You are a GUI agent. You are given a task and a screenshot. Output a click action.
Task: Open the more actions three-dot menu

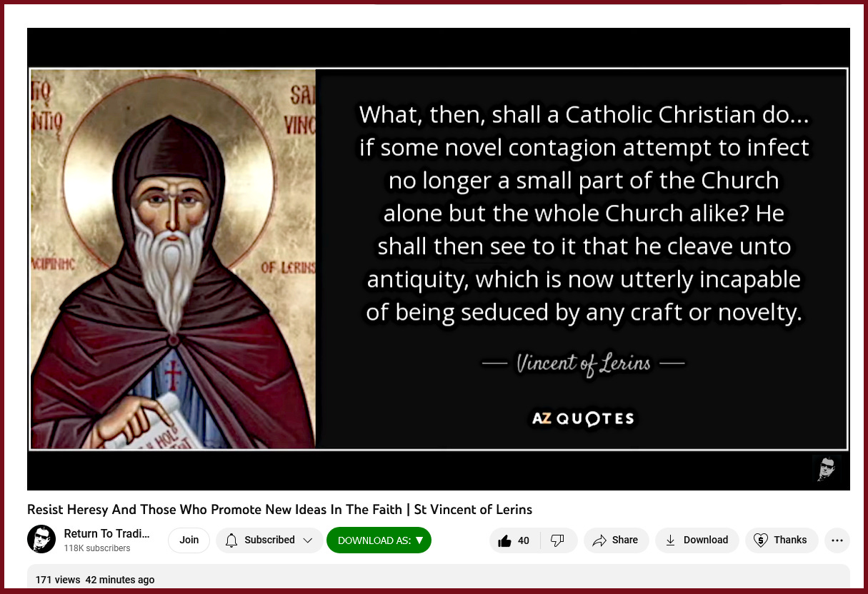837,540
